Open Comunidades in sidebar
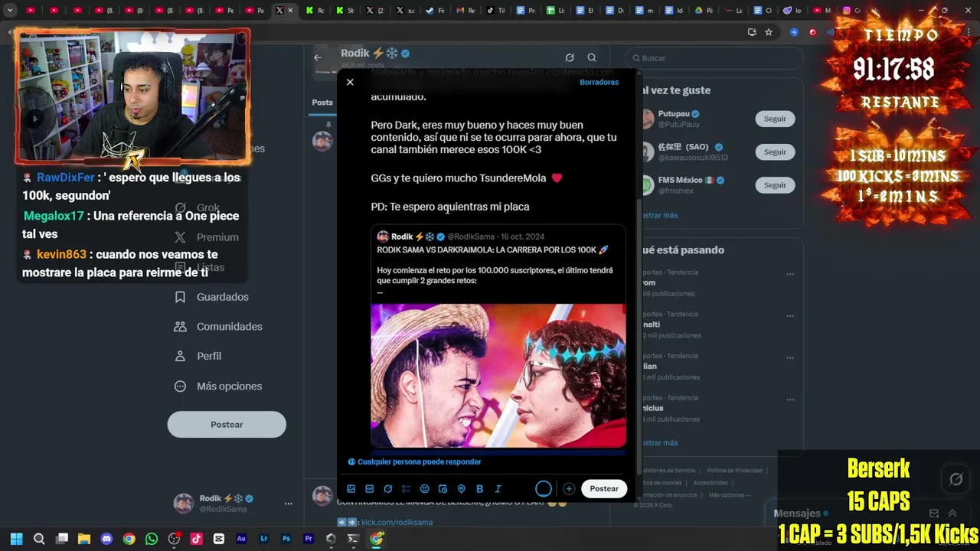This screenshot has width=980, height=551. (218, 327)
